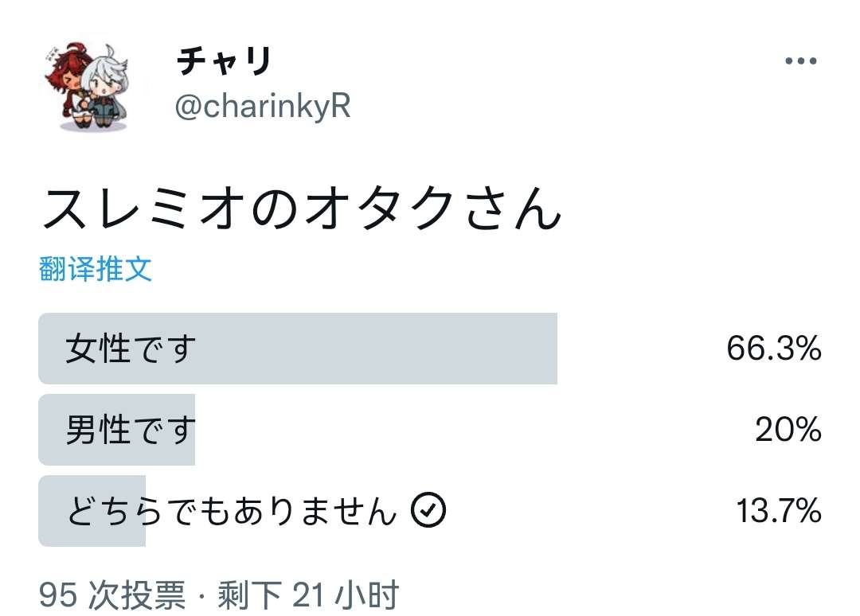Click the どちらでもありません bar's left end

tap(45, 511)
